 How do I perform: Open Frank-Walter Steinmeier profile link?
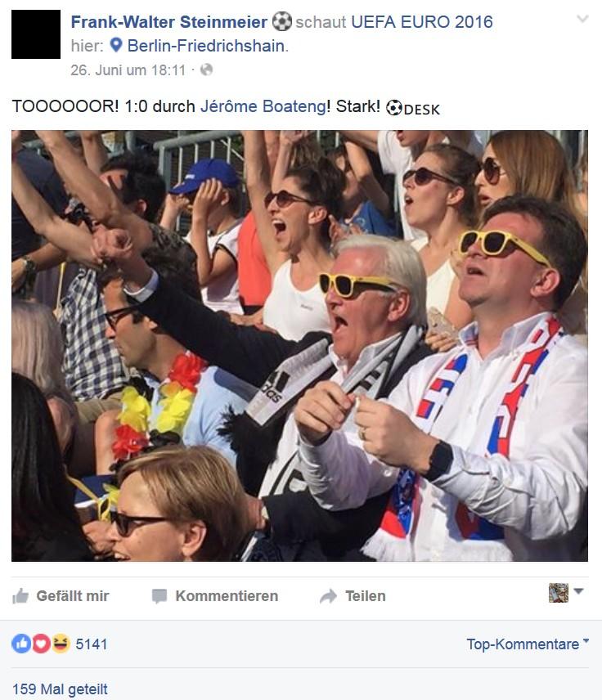pyautogui.click(x=168, y=22)
